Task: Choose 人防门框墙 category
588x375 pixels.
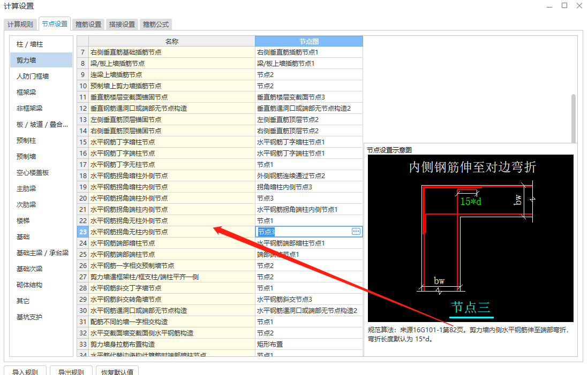Action: click(x=41, y=76)
